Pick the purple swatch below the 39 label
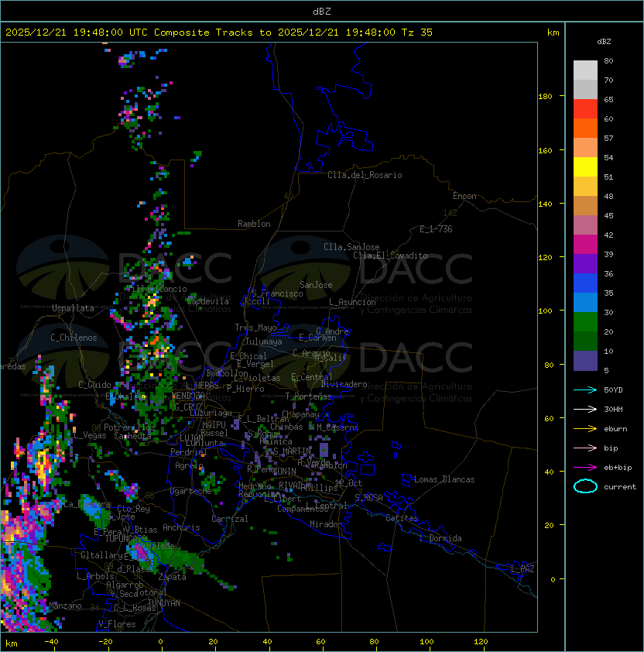 585,263
